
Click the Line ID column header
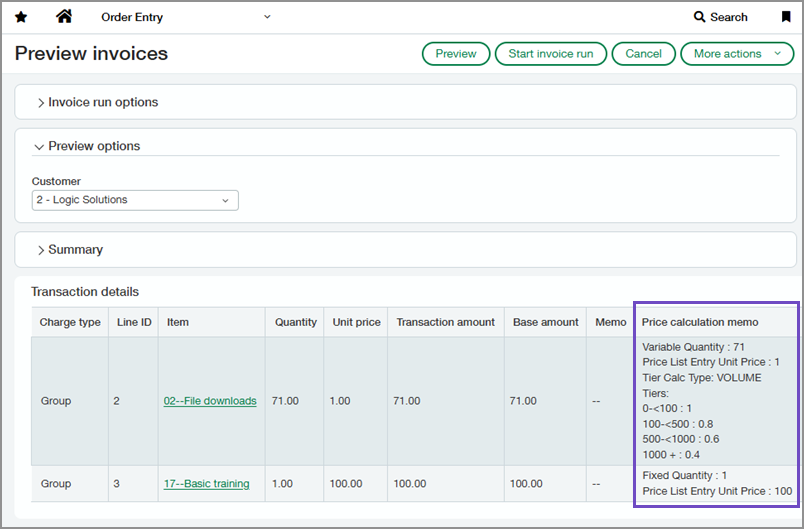[134, 322]
